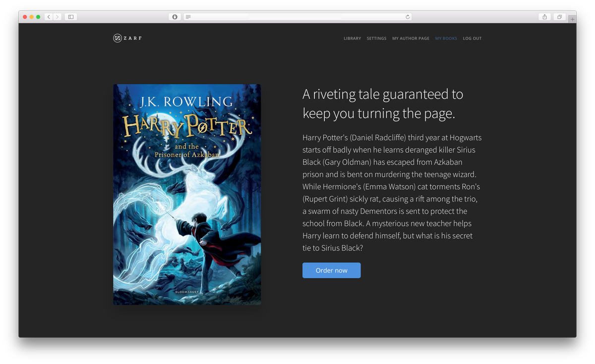Click the Harry Potter book cover image

pyautogui.click(x=187, y=194)
